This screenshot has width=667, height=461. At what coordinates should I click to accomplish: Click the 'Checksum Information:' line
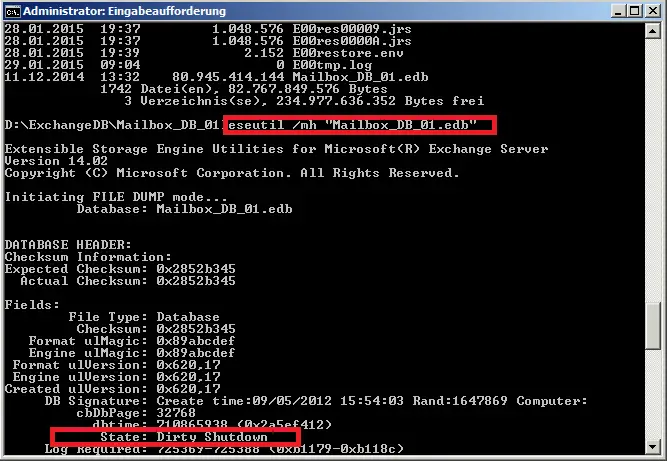[88, 257]
